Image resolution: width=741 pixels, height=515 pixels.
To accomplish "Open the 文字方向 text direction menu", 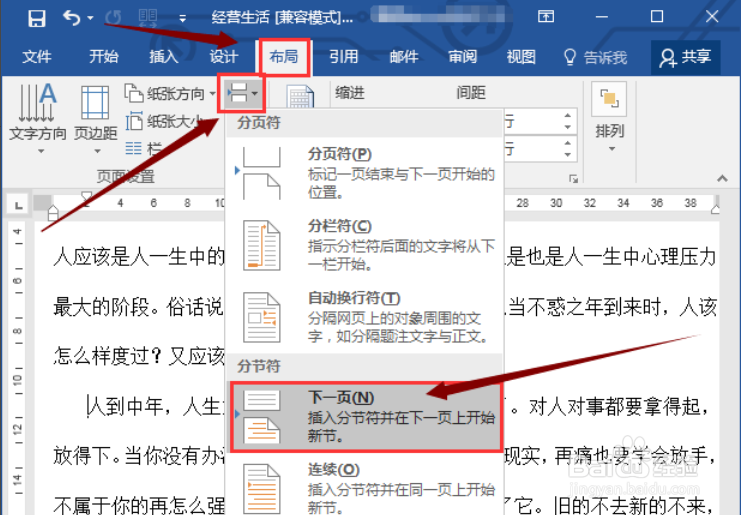I will 38,118.
